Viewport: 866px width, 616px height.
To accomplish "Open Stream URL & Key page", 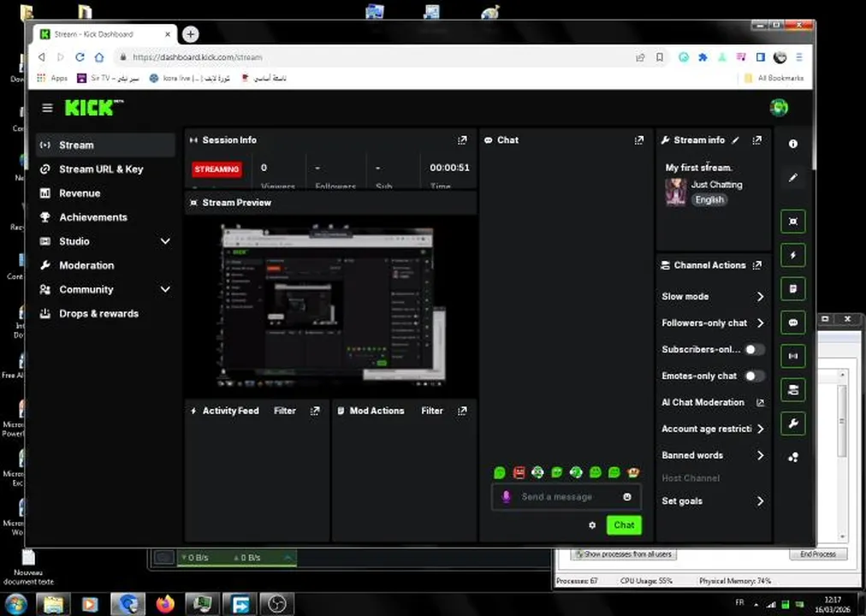I will tap(105, 169).
